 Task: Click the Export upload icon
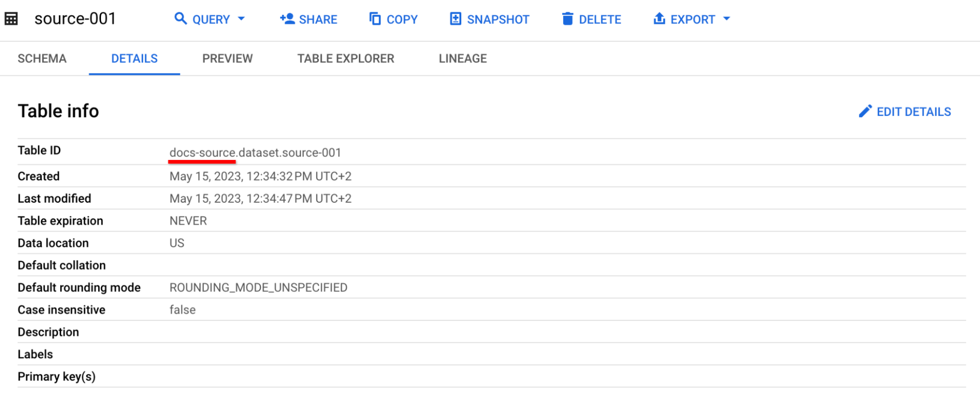(659, 19)
